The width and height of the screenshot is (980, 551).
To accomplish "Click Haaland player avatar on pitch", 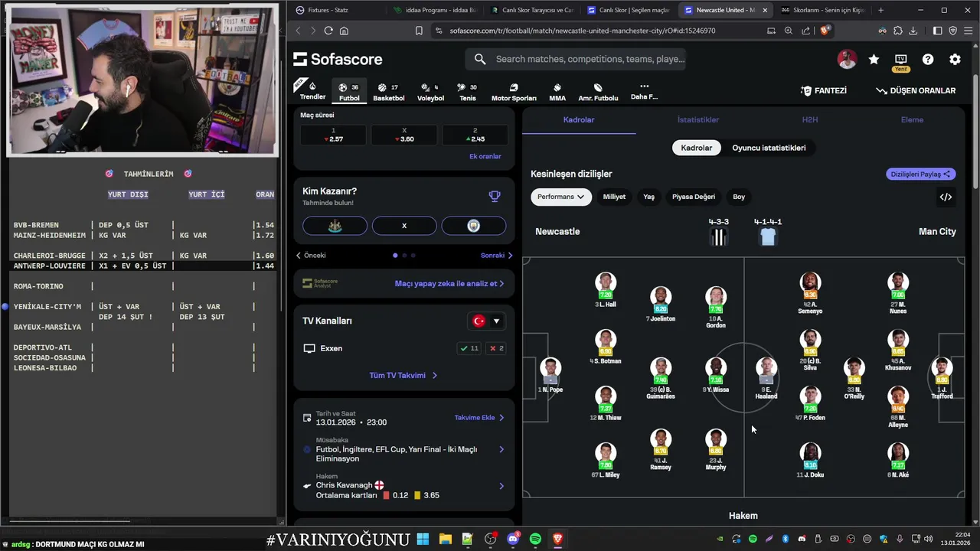I will coord(766,370).
